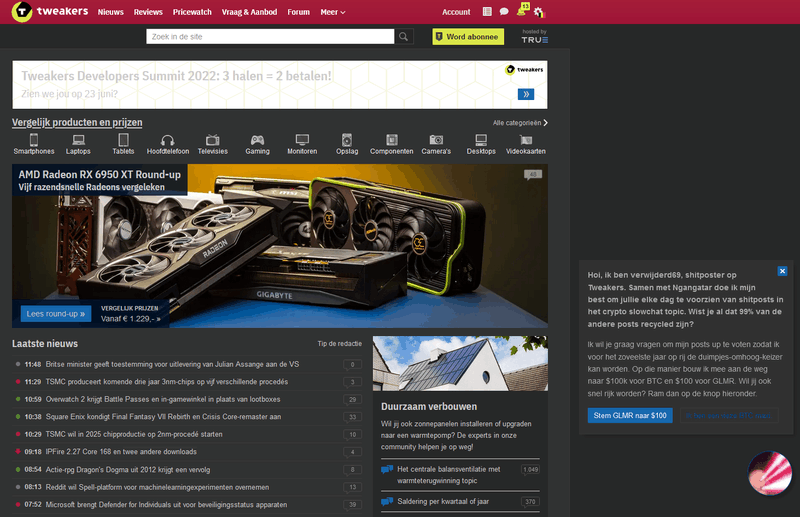
Task: Expand the Meer dropdown menu
Action: coord(333,12)
